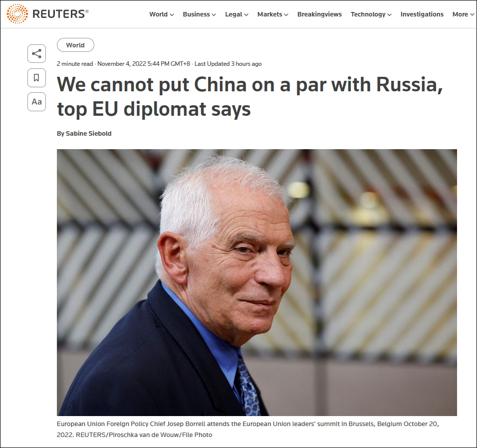The image size is (477, 448).
Task: Open the Legal dropdown chevron
Action: click(246, 14)
